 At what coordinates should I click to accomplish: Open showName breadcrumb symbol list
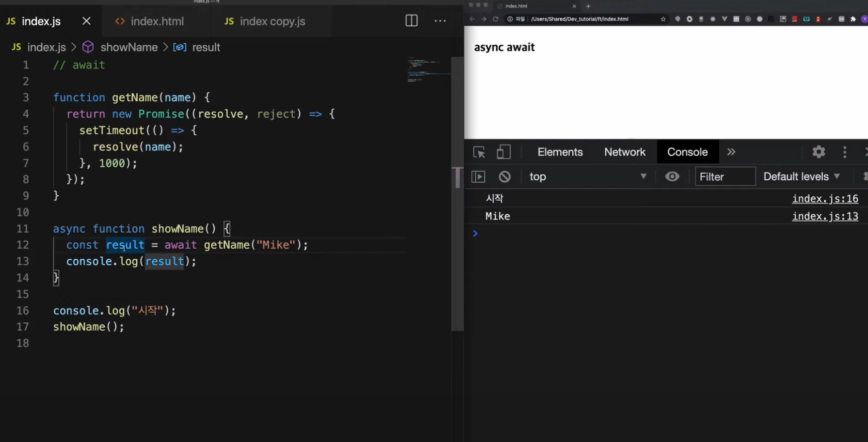pos(129,47)
